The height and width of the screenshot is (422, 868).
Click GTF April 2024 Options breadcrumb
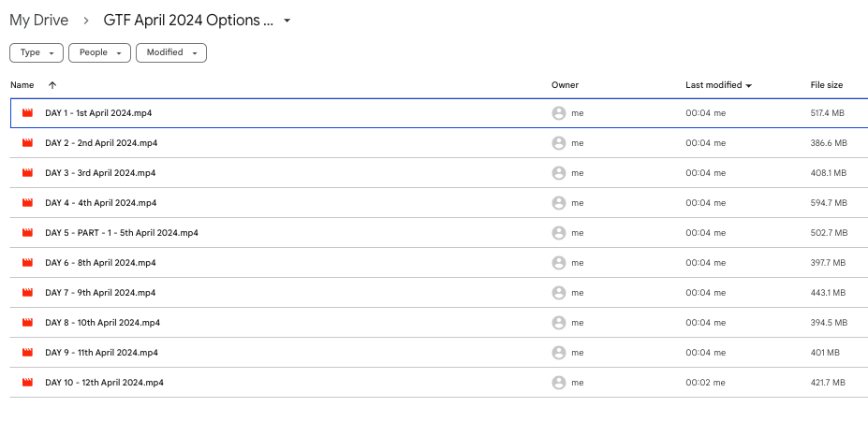click(x=188, y=21)
